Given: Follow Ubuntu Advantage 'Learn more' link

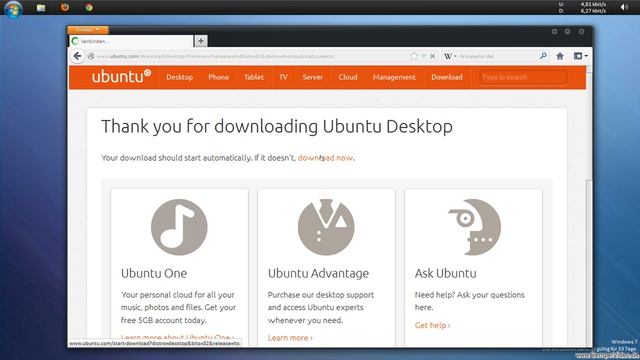Looking at the screenshot, I should point(290,338).
